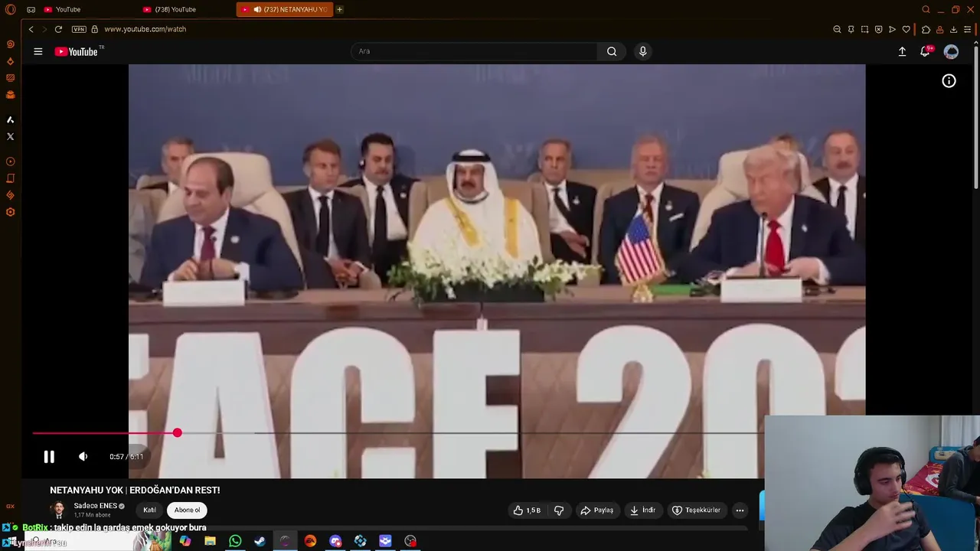The height and width of the screenshot is (551, 980).
Task: Take a snapshot with the toolbar capture icon
Action: 864,29
